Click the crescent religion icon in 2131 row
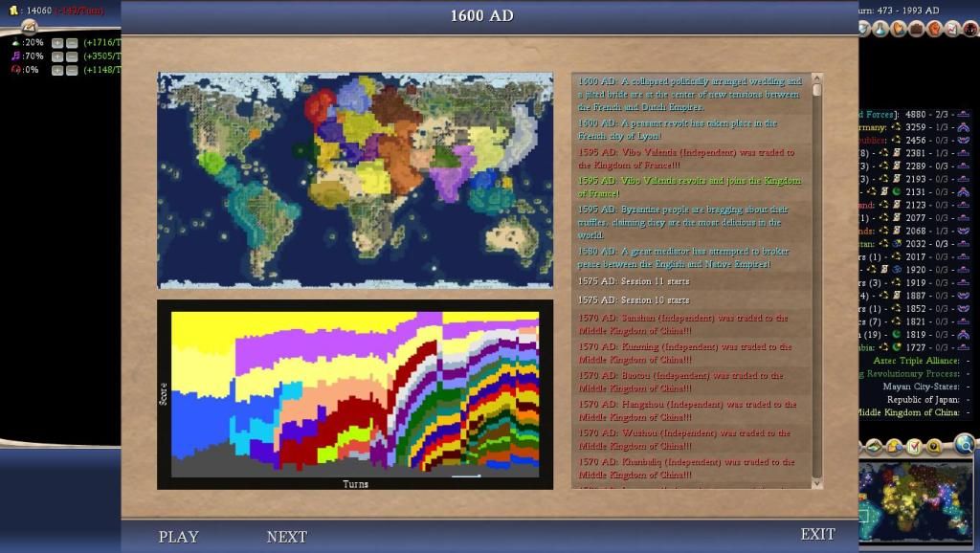This screenshot has width=980, height=553. pyautogui.click(x=896, y=192)
